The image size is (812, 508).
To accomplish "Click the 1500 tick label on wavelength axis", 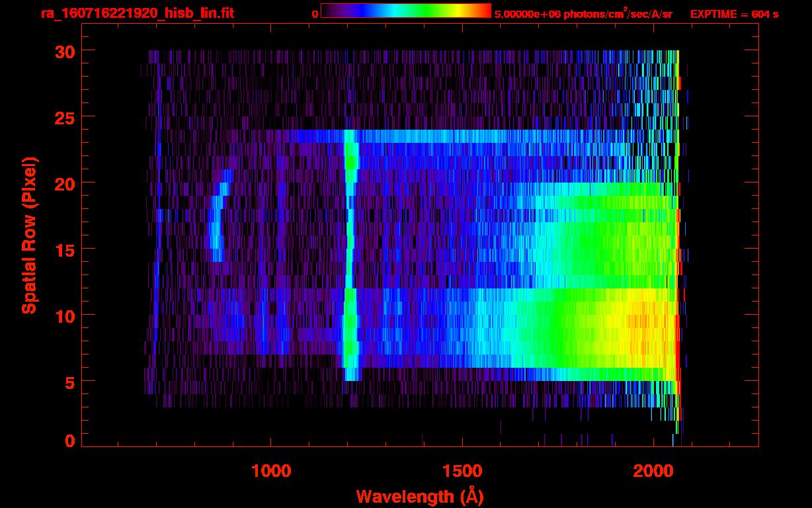I will click(x=462, y=470).
